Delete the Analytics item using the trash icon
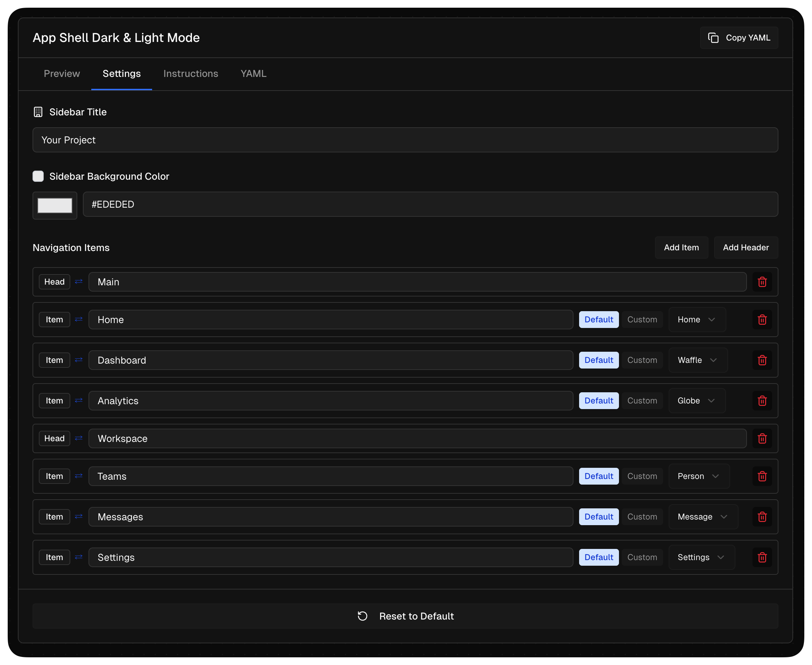The height and width of the screenshot is (665, 812). click(762, 401)
